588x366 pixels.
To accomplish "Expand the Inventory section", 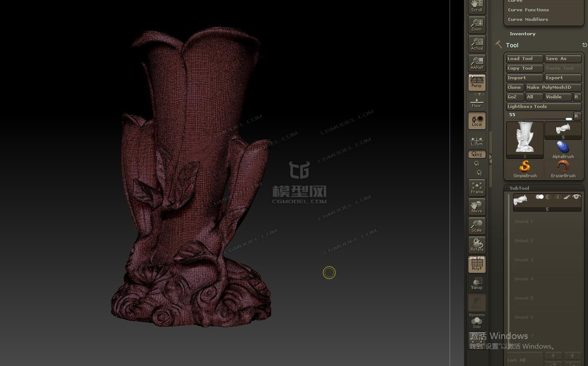I will (x=522, y=34).
